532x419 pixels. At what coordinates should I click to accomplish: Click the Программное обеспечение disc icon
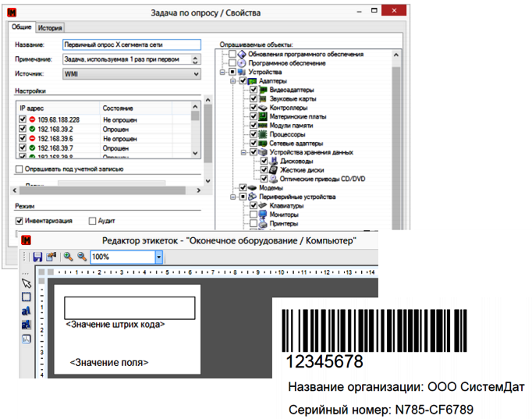(242, 63)
